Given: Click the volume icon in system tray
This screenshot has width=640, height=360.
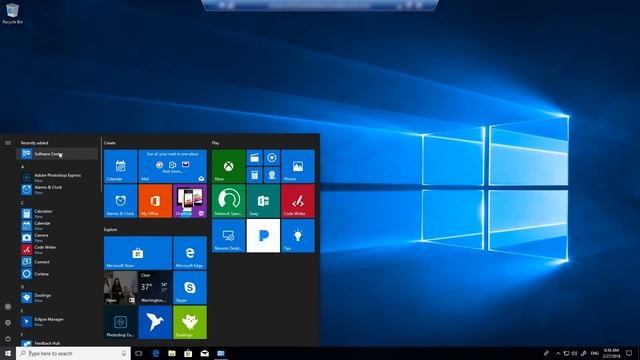Looking at the screenshot, I should (x=574, y=353).
